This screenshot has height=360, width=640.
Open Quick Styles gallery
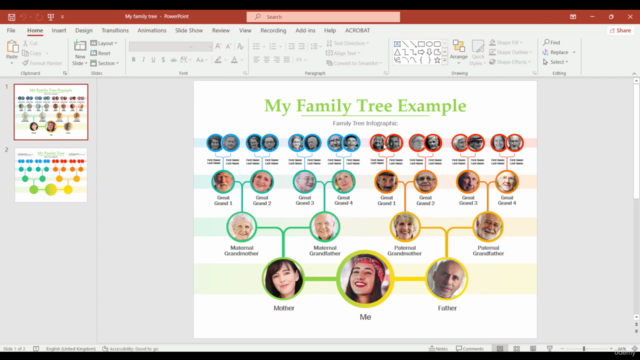[x=477, y=52]
